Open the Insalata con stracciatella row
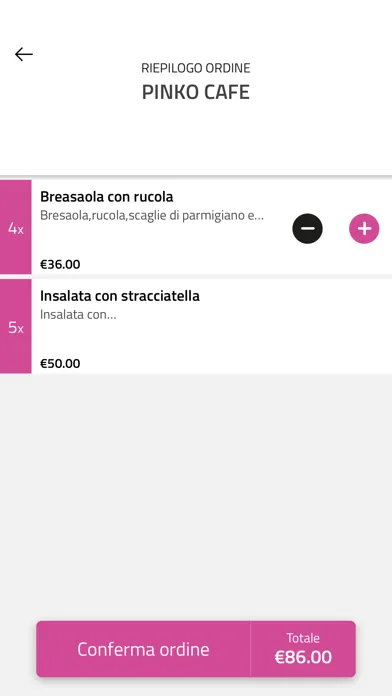 [196, 326]
